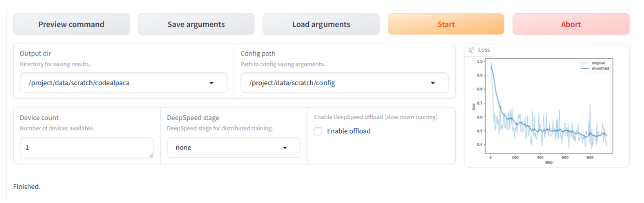Enable the offload checkbox
Screen dimensions: 644x203
(318, 131)
